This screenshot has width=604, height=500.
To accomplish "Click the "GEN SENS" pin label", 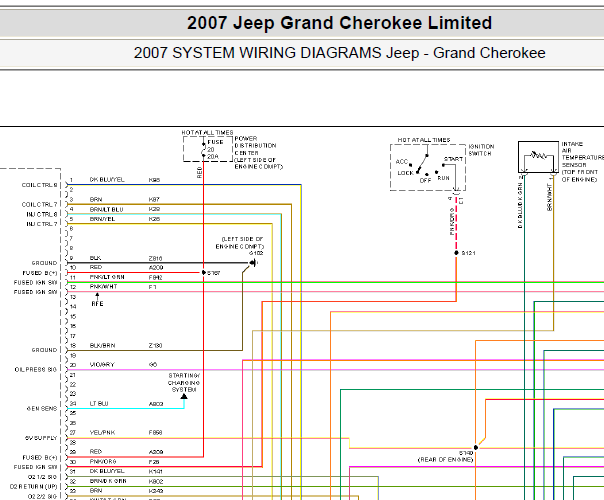I will [42, 408].
